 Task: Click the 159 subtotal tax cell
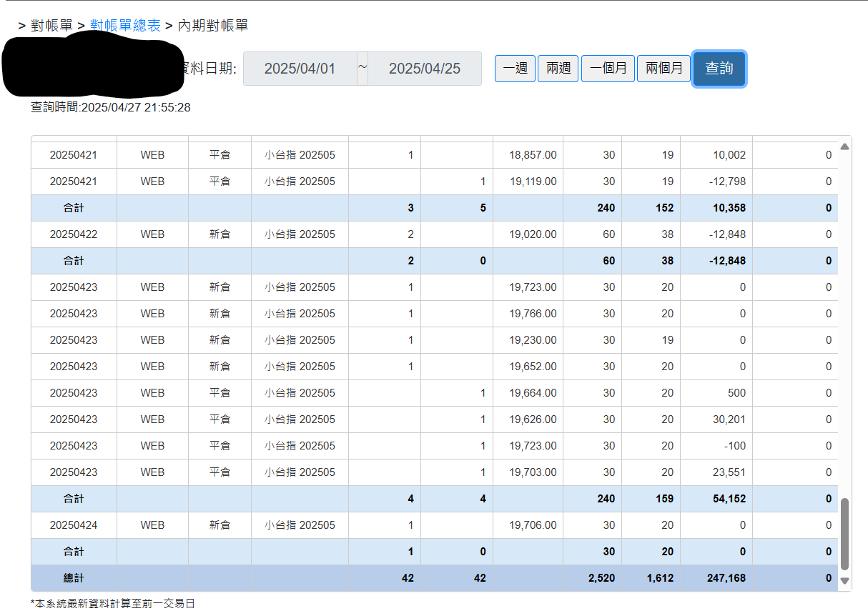tap(651, 499)
